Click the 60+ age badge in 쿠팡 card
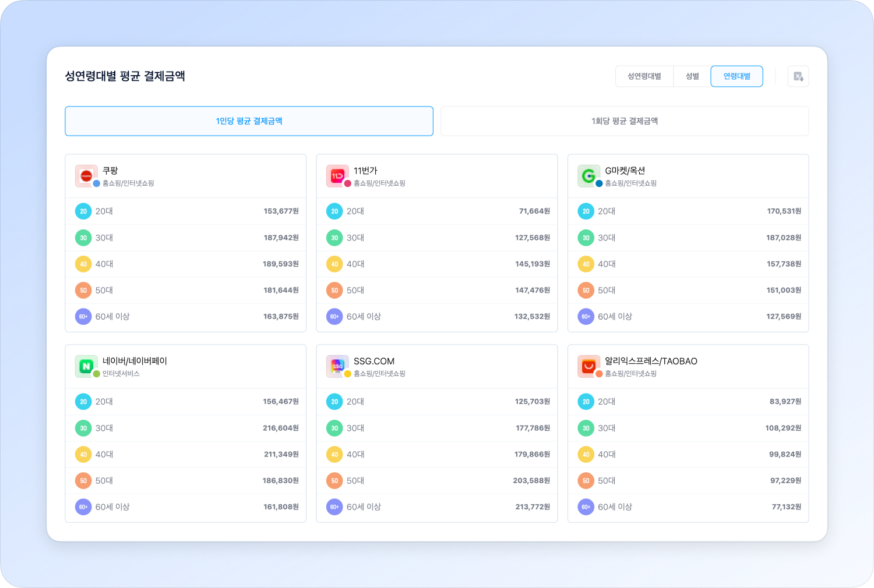This screenshot has height=588, width=874. [83, 317]
